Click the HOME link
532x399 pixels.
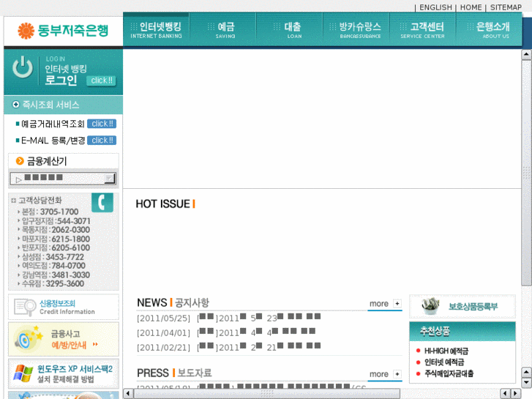(x=471, y=7)
